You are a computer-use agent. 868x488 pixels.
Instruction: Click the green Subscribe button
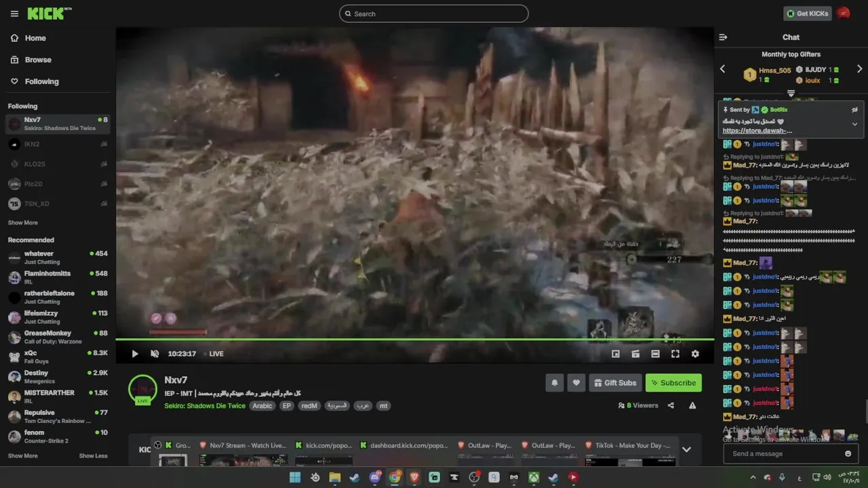(673, 383)
